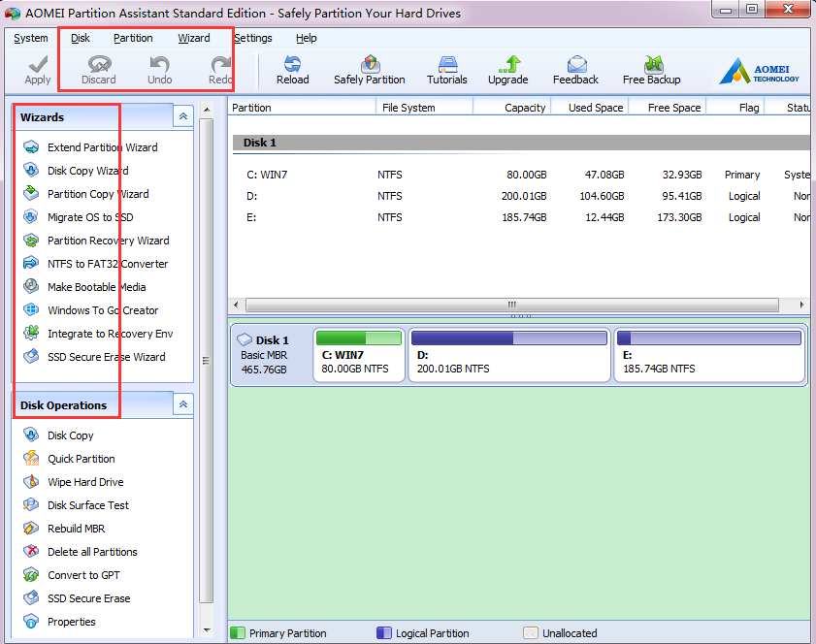Select the E: 185.74GB partition block
Viewport: 816px width, 644px height.
[709, 355]
